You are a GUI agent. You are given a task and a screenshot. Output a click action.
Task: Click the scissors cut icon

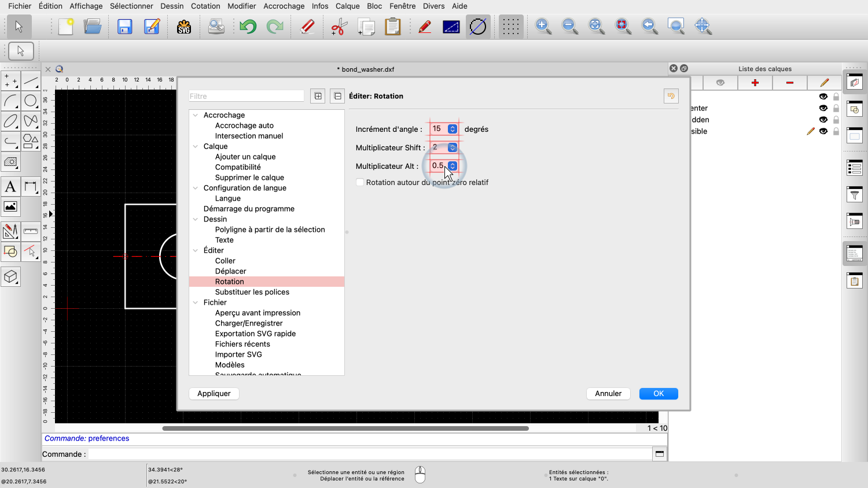tap(339, 27)
